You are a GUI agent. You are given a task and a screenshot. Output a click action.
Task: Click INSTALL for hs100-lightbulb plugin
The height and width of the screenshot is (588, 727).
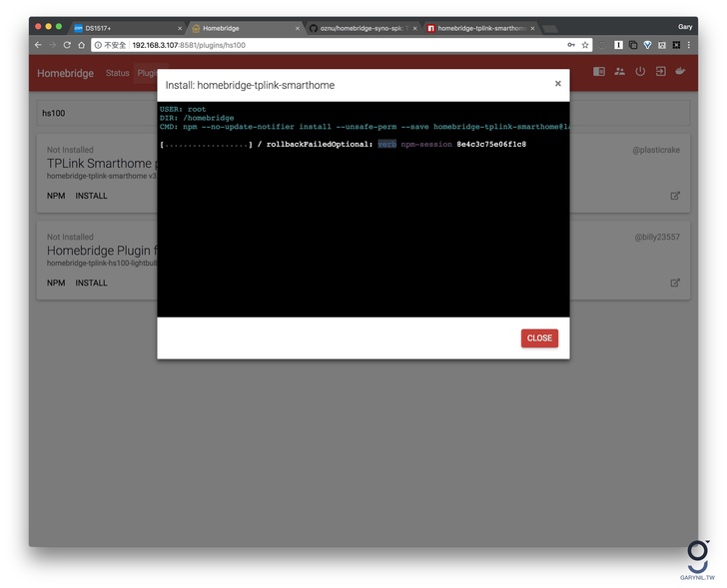(91, 283)
